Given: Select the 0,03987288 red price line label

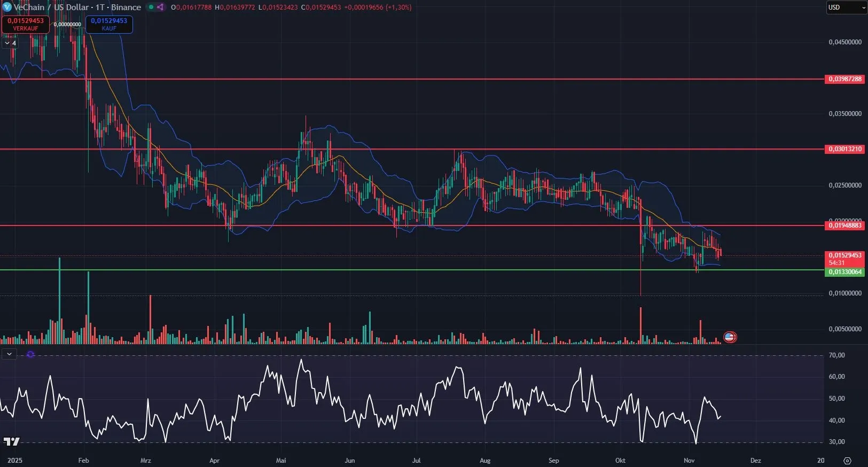Looking at the screenshot, I should (845, 79).
